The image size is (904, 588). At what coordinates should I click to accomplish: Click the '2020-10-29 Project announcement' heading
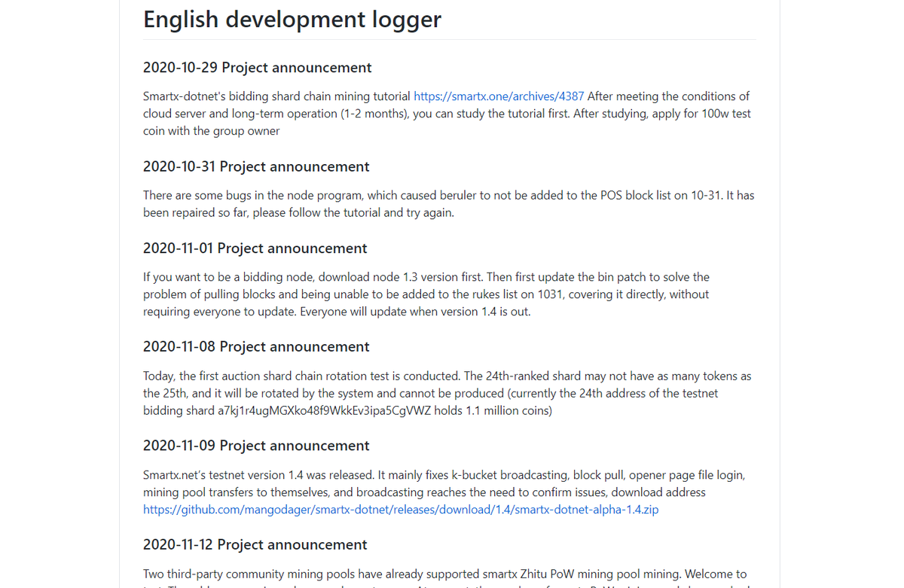[258, 68]
